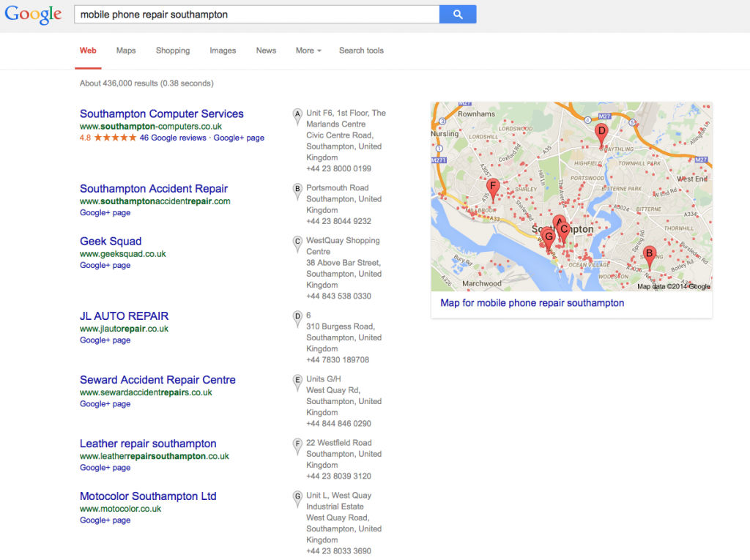This screenshot has height=560, width=750.
Task: Open Google+ page under JL AUTO REPAIR
Action: [x=105, y=340]
